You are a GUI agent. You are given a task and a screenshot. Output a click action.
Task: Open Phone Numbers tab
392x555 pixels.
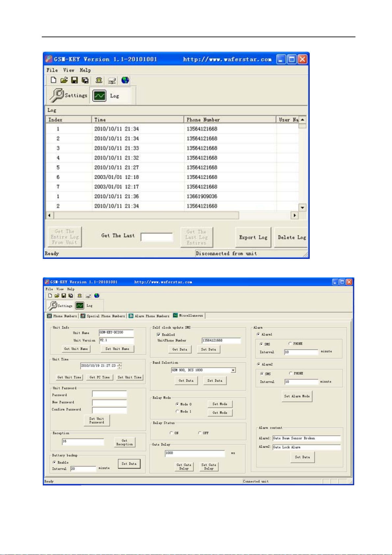pos(62,316)
